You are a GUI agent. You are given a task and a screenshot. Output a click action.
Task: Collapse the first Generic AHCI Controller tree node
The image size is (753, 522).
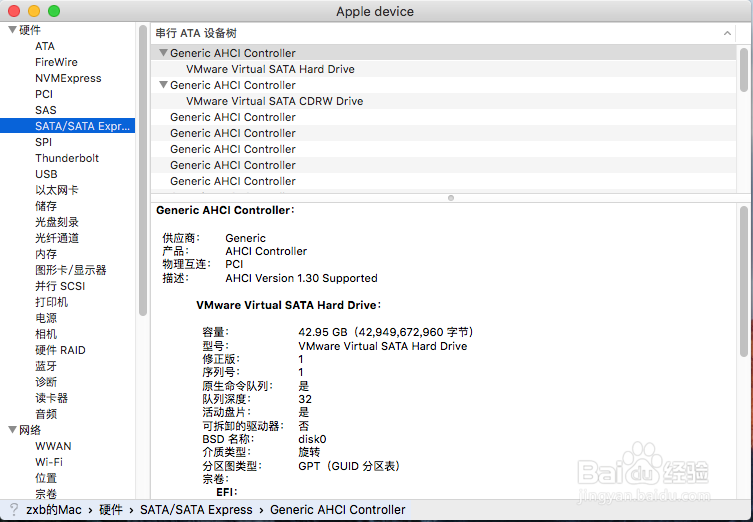163,53
